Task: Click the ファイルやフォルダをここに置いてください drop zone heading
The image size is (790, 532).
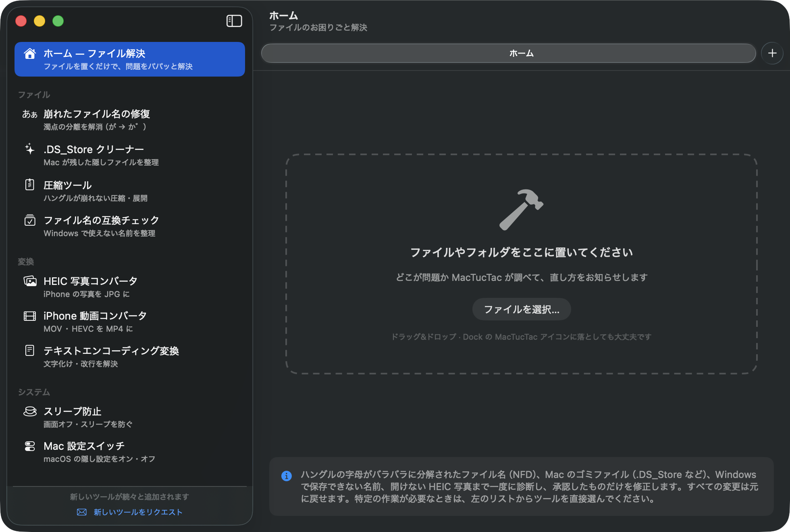Action: coord(522,252)
